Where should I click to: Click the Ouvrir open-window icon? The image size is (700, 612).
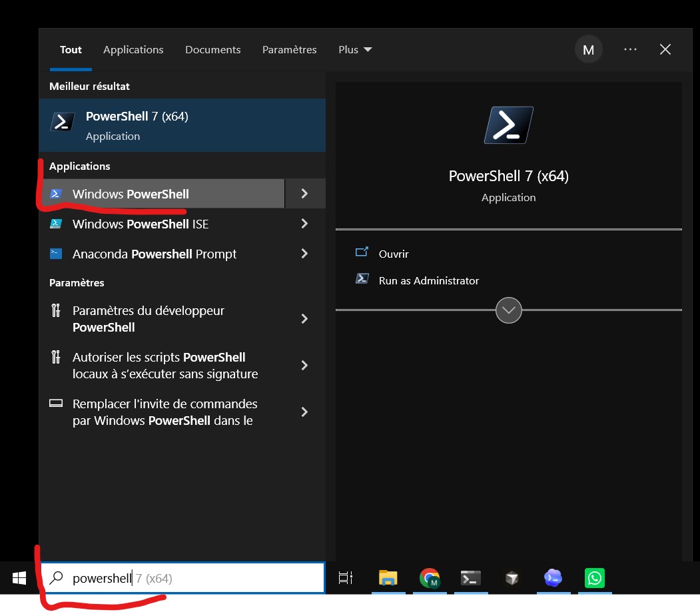(362, 252)
